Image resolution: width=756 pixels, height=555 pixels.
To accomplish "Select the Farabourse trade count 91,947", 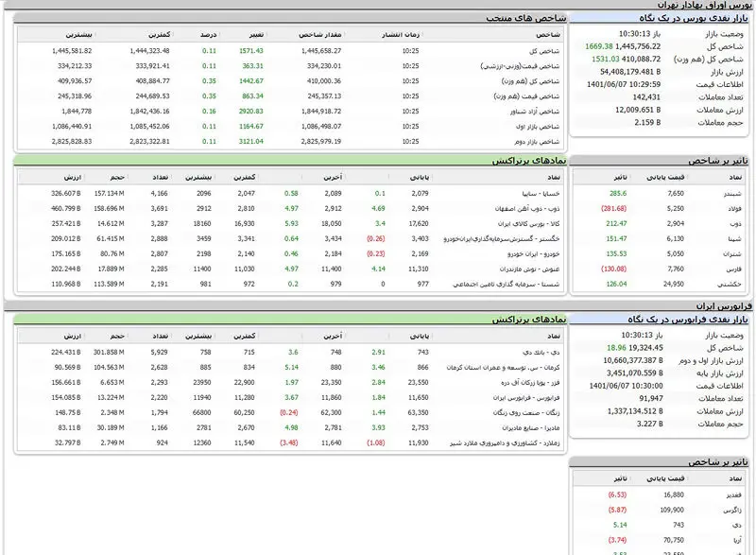I will point(651,398).
